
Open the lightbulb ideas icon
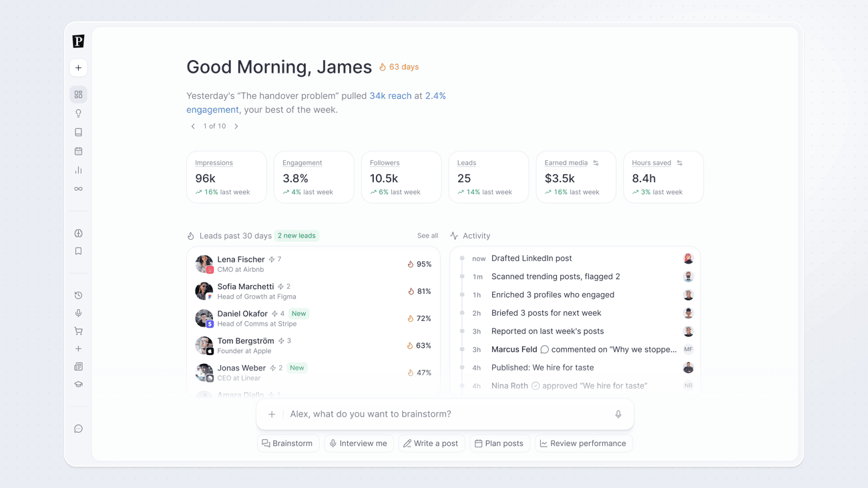(x=78, y=113)
